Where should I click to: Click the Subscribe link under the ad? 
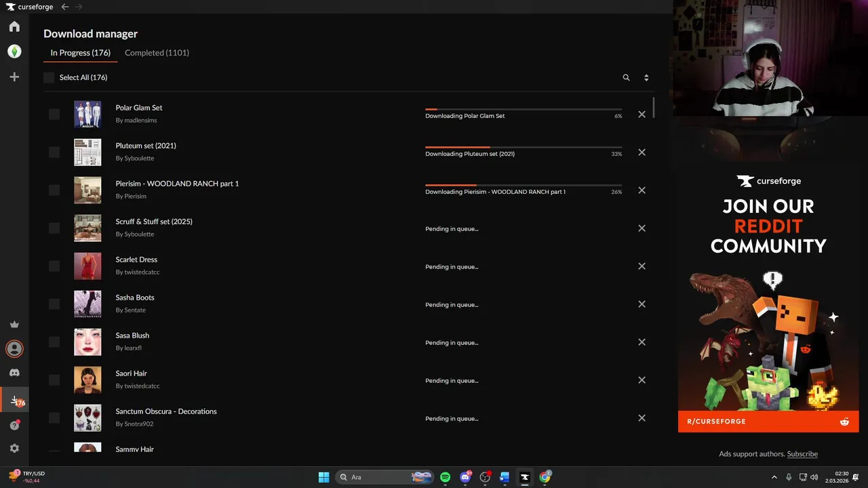click(x=802, y=454)
